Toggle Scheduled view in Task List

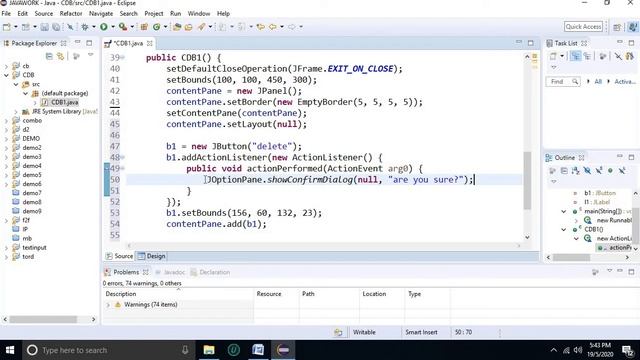[x=587, y=56]
